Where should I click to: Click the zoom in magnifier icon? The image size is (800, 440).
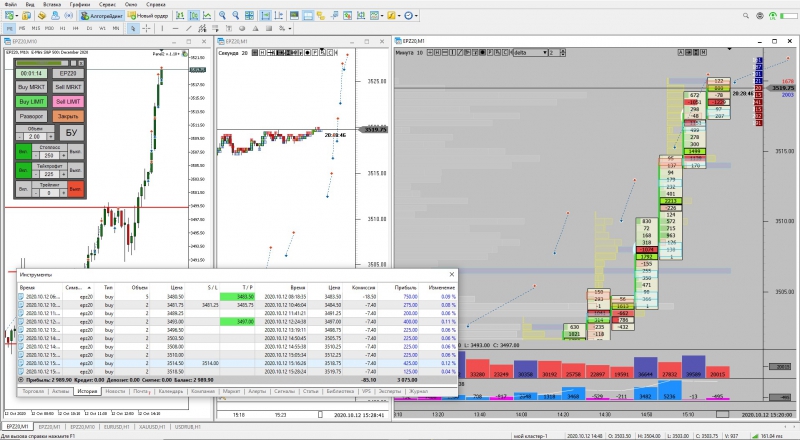click(222, 16)
